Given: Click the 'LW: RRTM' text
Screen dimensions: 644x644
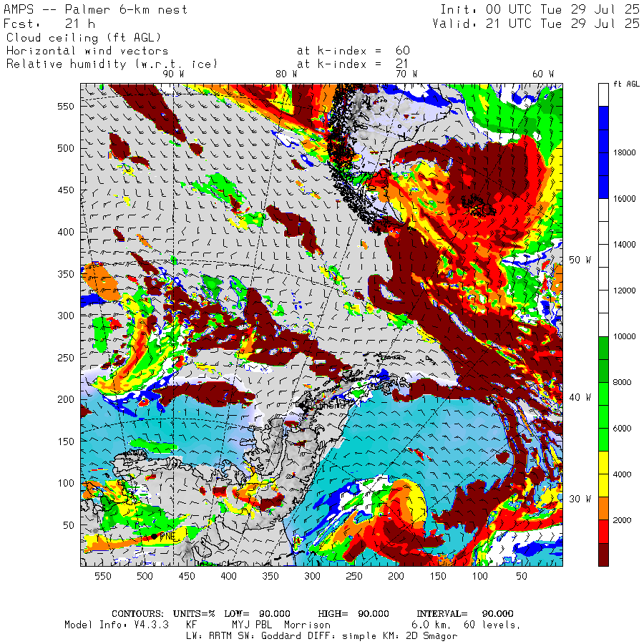Looking at the screenshot, I should [210, 636].
